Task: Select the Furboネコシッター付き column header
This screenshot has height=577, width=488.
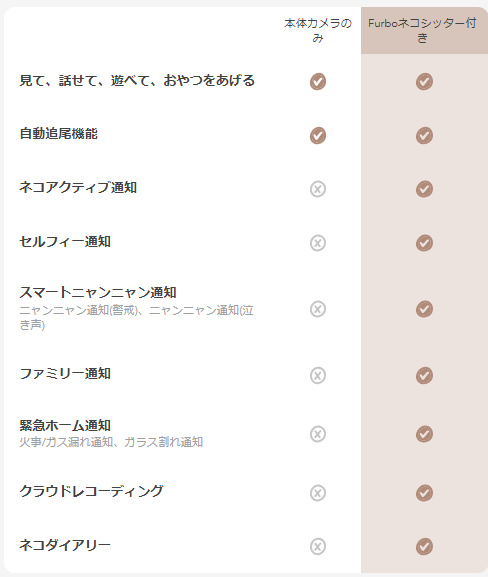Action: [422, 30]
